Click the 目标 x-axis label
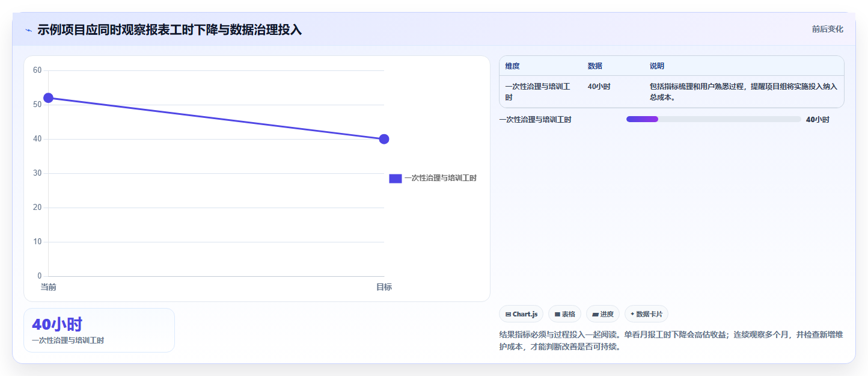 (x=384, y=288)
